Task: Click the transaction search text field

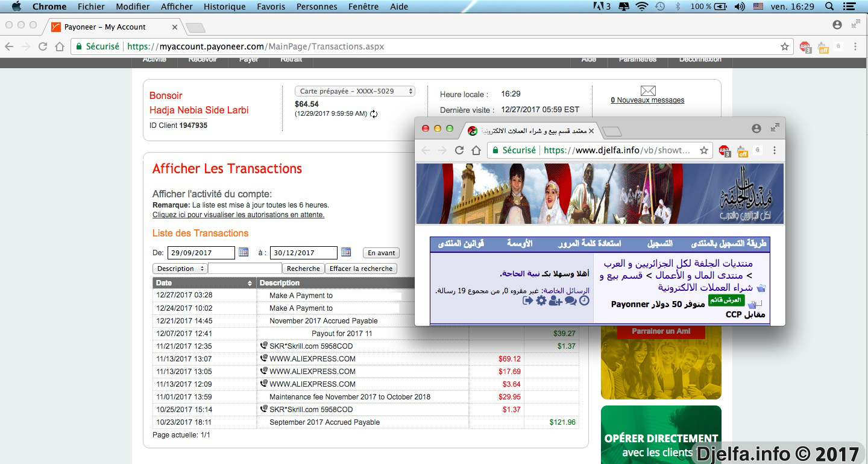Action: point(245,269)
